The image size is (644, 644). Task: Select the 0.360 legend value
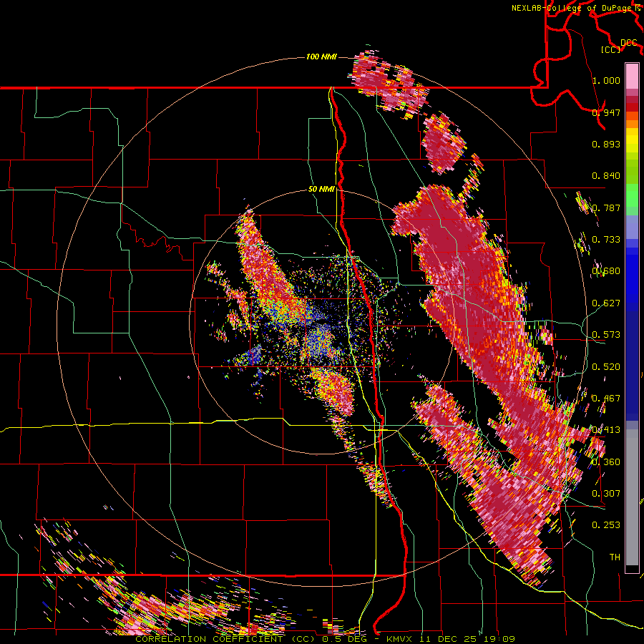606,462
